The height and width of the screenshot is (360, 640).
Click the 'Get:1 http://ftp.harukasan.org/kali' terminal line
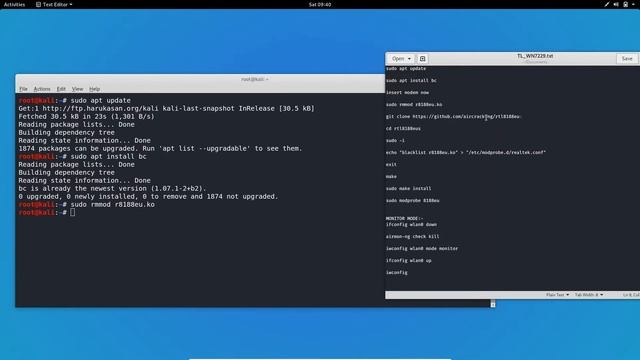[x=167, y=109]
